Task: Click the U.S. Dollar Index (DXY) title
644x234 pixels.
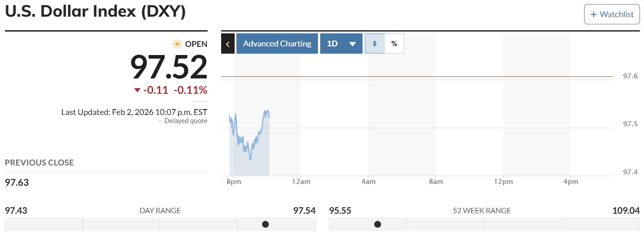Action: (x=95, y=12)
